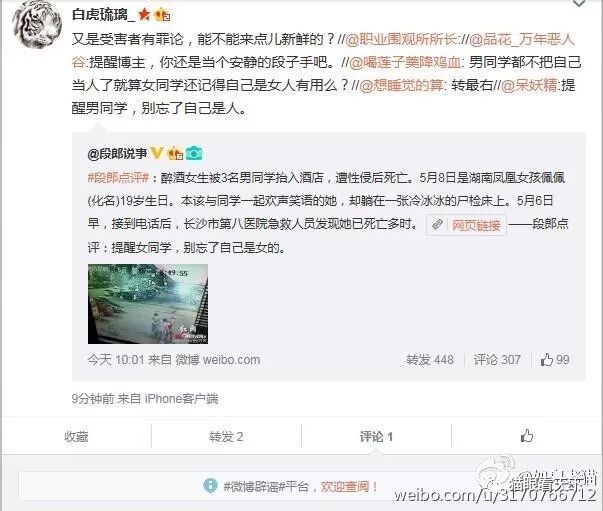
Task: Like the repost with the bottom thumbs-up
Action: coord(526,436)
